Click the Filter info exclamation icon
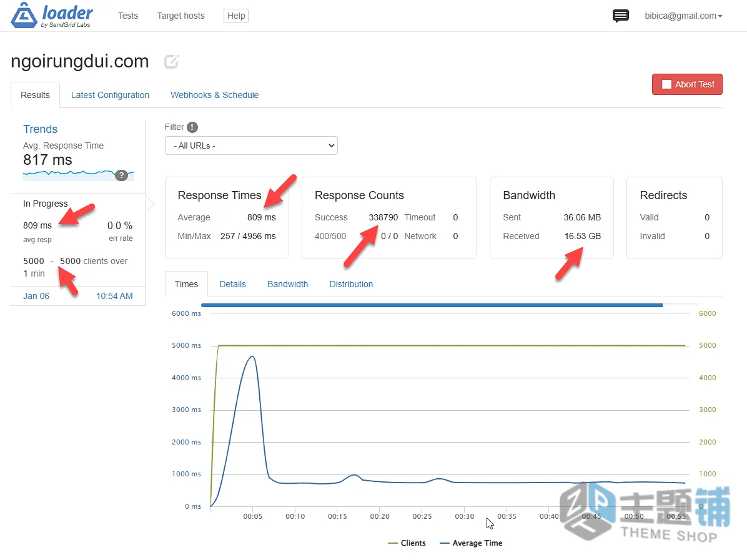Screen dimensions: 747x560 point(192,127)
